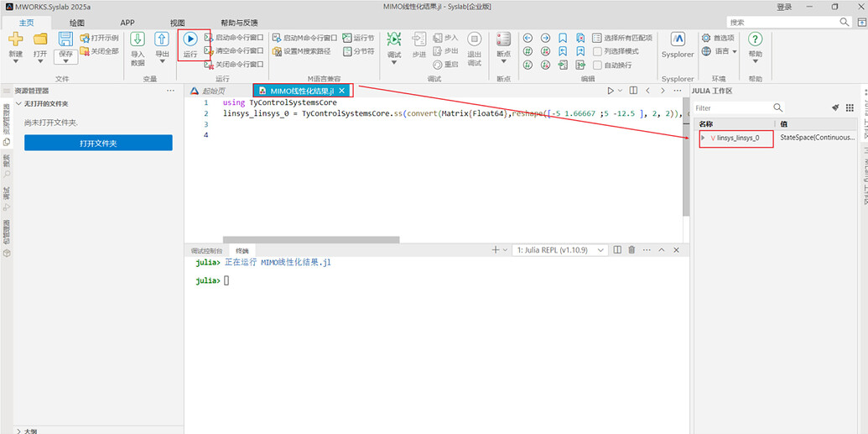868x434 pixels.
Task: Click 清空命令行窗口 to clear the console
Action: 234,51
